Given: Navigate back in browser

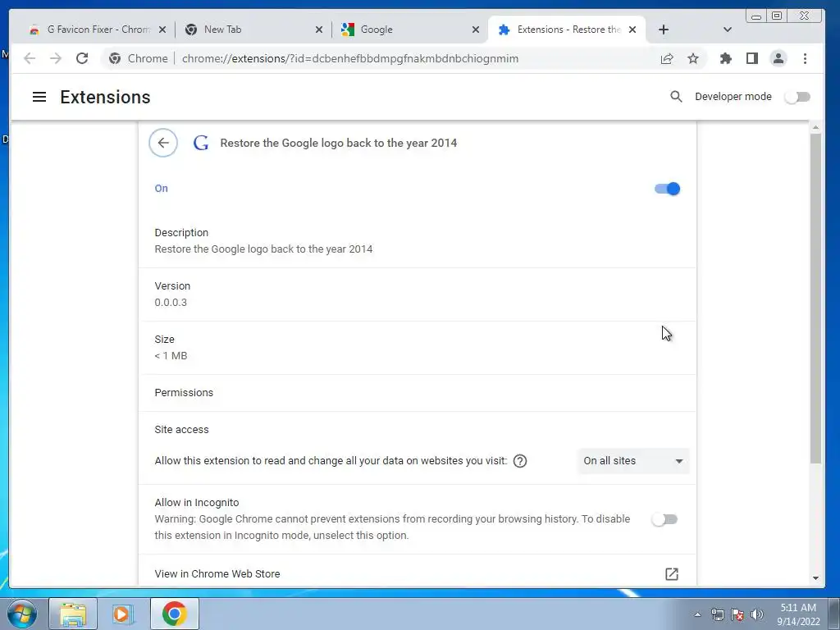Looking at the screenshot, I should pyautogui.click(x=30, y=58).
